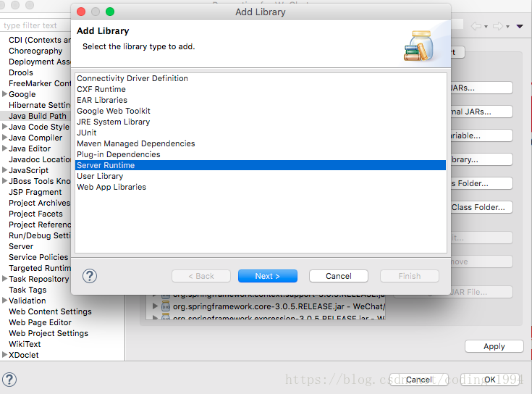Click the Library... button behind dialog
The height and width of the screenshot is (394, 532).
(x=481, y=159)
